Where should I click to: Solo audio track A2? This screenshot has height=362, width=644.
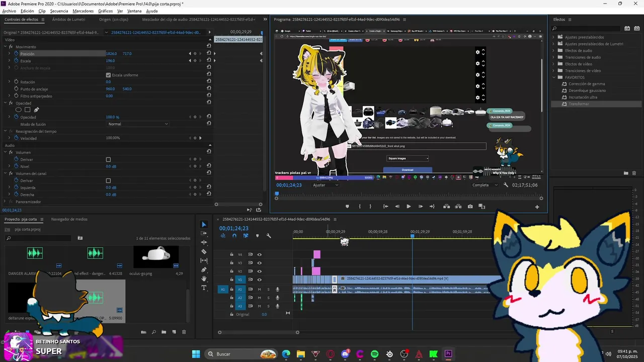click(268, 298)
